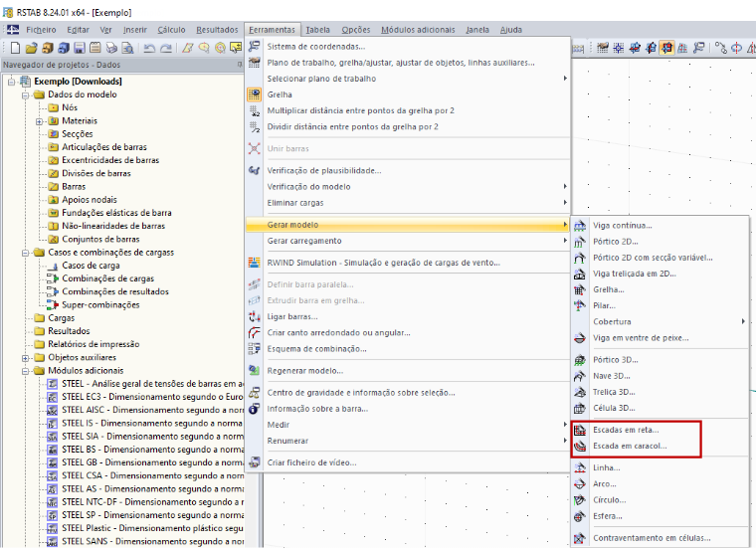The width and height of the screenshot is (756, 551).
Task: Pick Treliça 3D generator
Action: pos(660,392)
